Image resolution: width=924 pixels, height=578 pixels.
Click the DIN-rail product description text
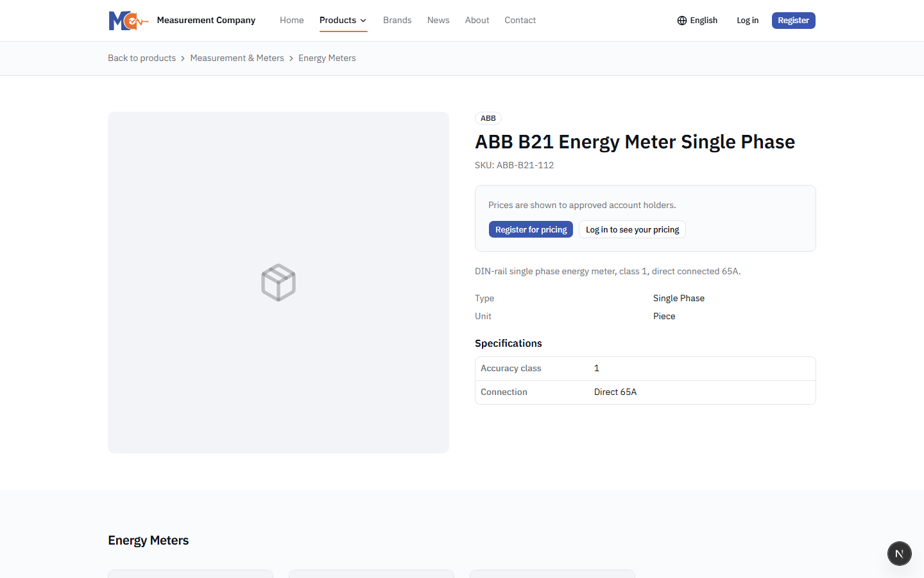(x=608, y=271)
